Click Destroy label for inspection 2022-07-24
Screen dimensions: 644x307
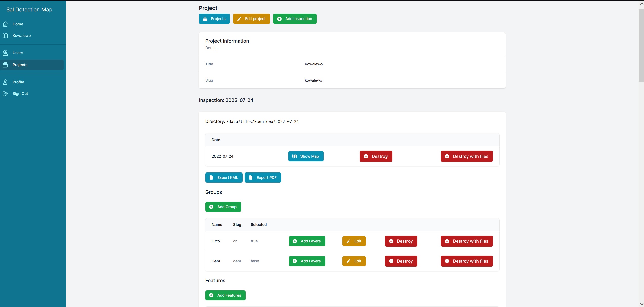pos(380,156)
